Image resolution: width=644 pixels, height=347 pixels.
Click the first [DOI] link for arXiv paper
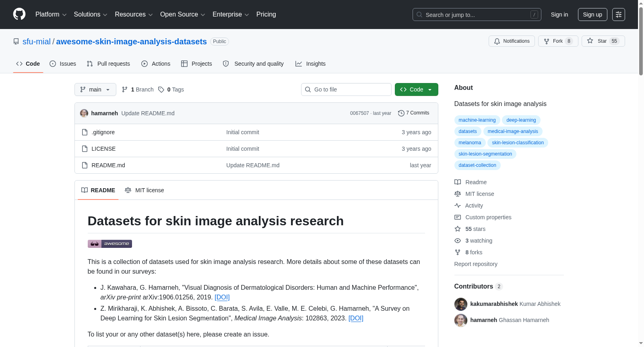point(222,297)
